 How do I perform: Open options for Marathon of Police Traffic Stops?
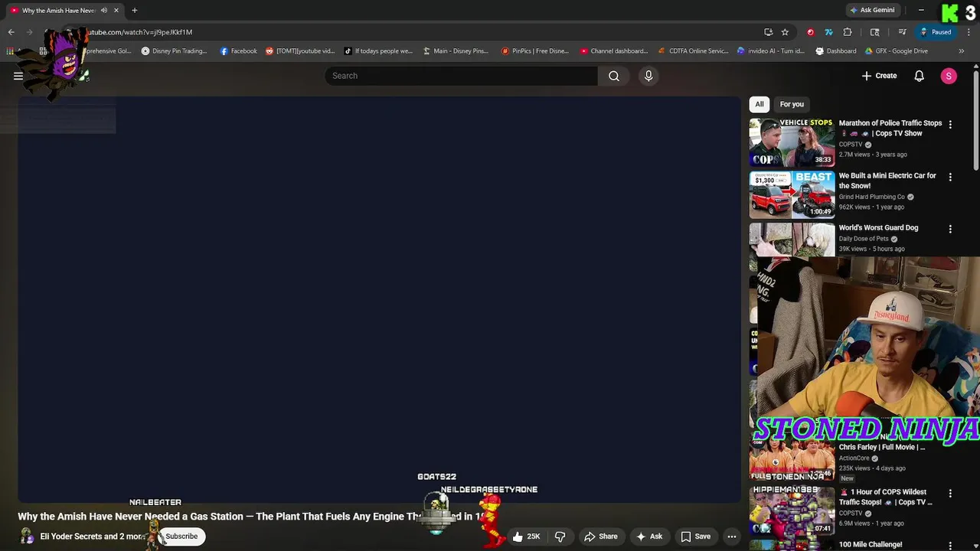[950, 124]
